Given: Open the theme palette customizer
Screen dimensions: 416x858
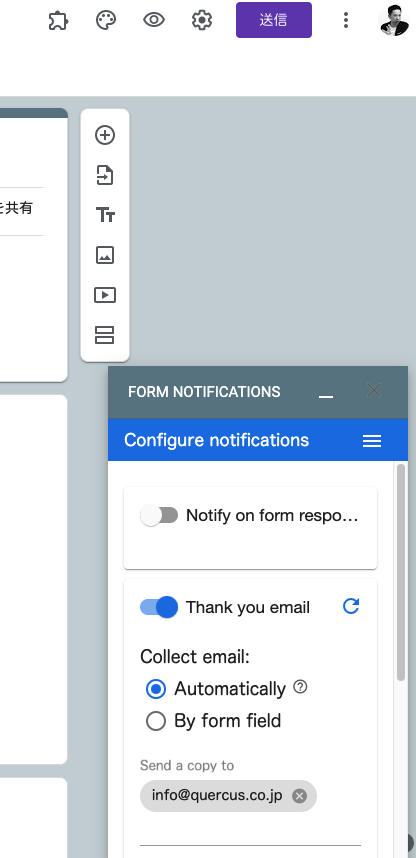Looking at the screenshot, I should pyautogui.click(x=106, y=21).
